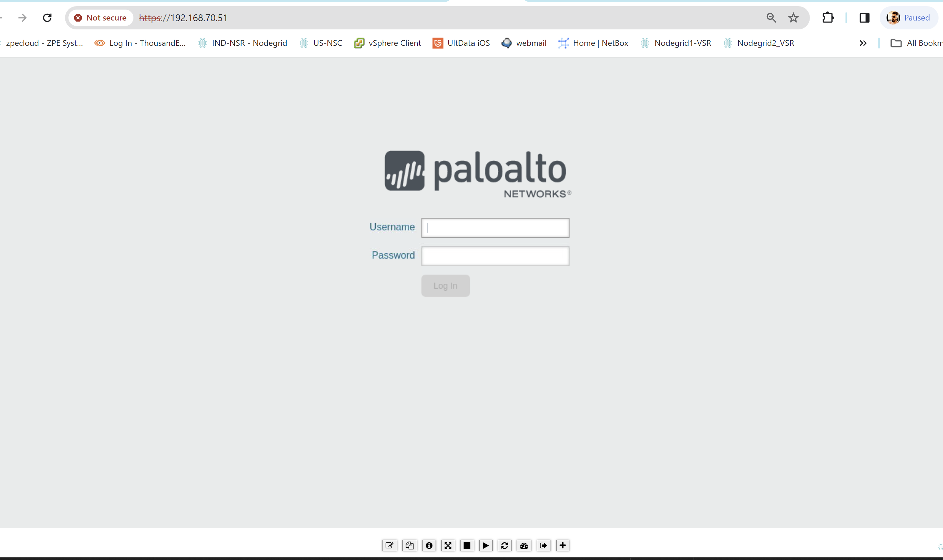Open UltData iOS bookmark
Viewport: 943px width, 560px height.
coord(462,43)
